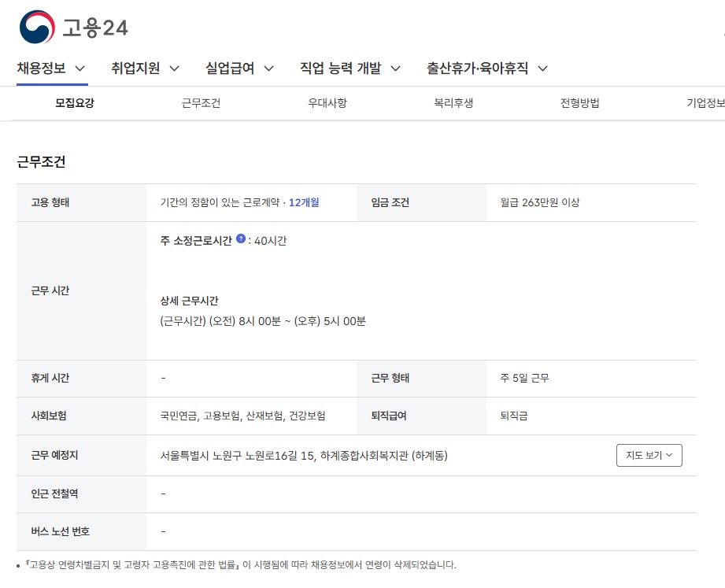Expand the 채용정보 menu chevron
The height and width of the screenshot is (588, 725).
(x=80, y=68)
